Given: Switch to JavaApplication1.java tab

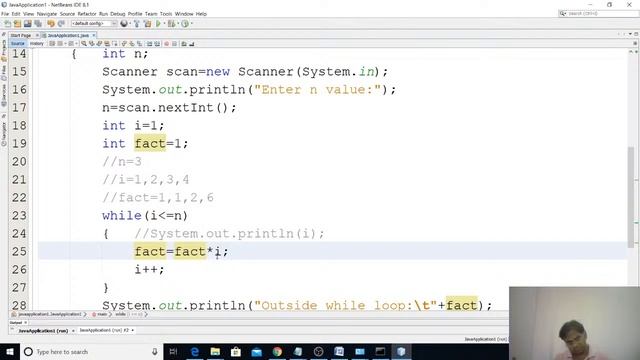Looking at the screenshot, I should point(68,36).
